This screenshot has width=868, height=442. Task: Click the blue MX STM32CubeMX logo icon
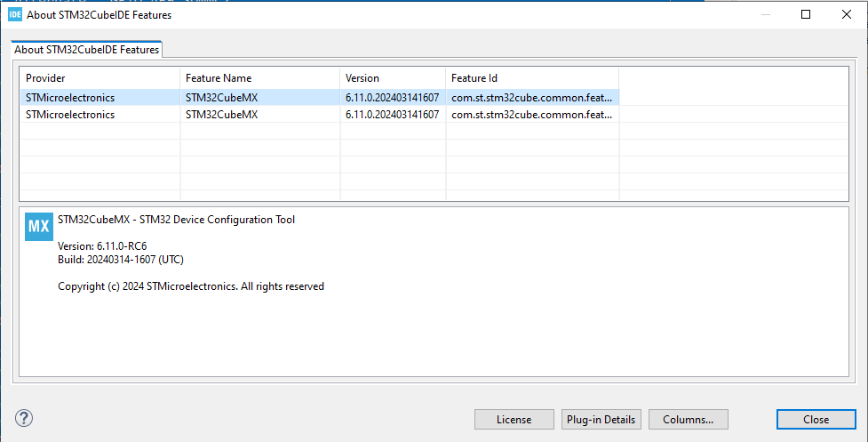[x=39, y=227]
